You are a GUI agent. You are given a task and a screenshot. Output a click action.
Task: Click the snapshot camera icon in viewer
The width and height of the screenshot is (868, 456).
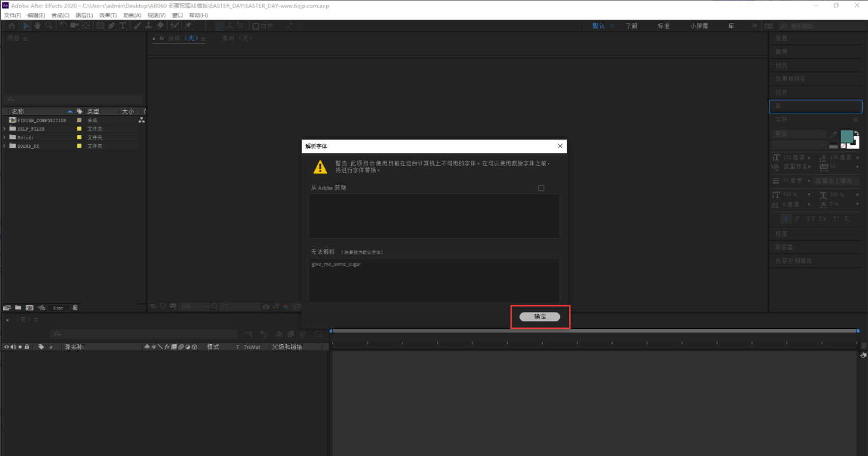(266, 307)
